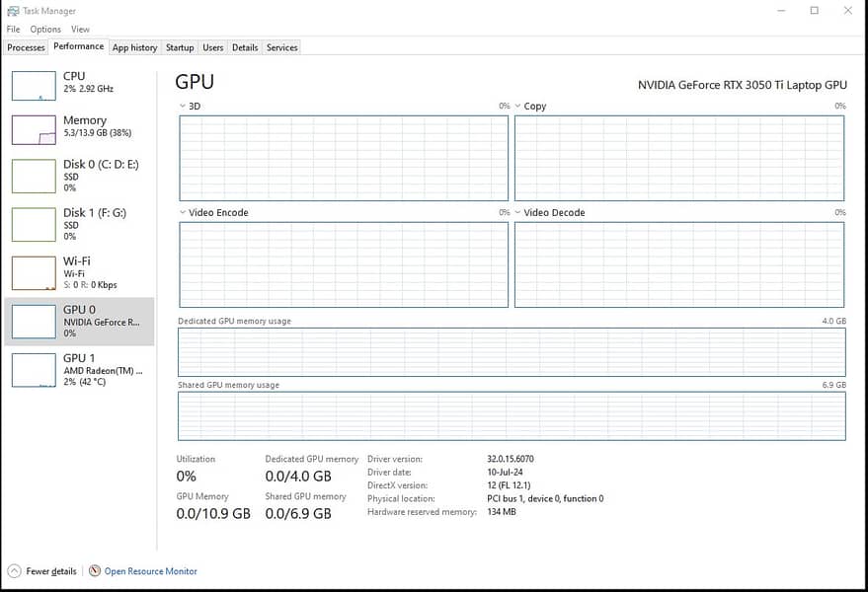Expand the Copy engine dropdown
Image resolution: width=868 pixels, height=592 pixels.
click(x=518, y=107)
